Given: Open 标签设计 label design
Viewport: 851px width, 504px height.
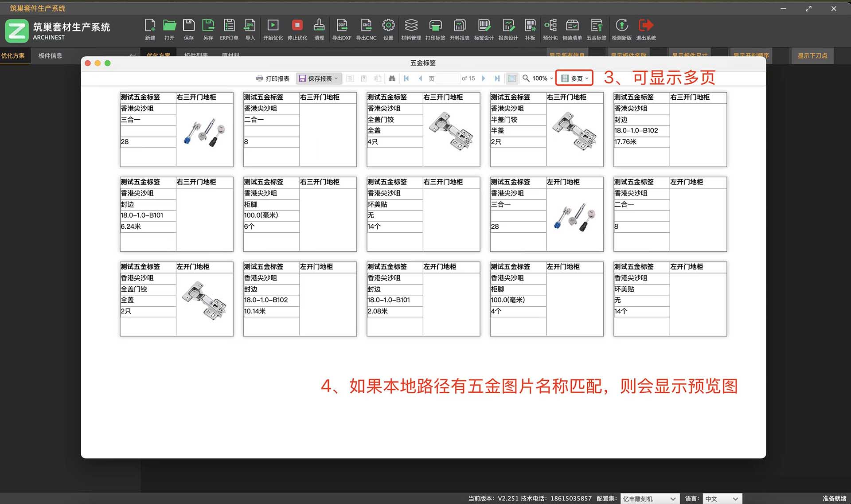Looking at the screenshot, I should pos(484,30).
